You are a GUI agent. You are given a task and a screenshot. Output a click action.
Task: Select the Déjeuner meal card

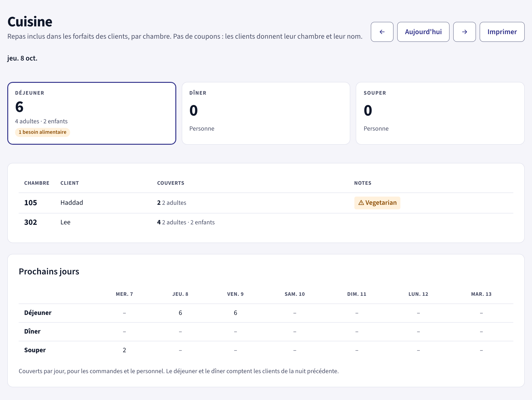point(92,113)
